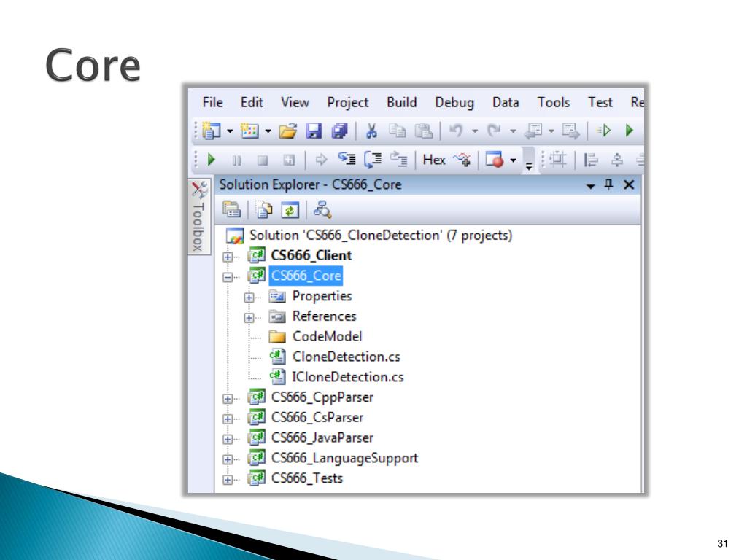Screen dimensions: 747x560
Task: Click the Navigate Forward icon
Action: pos(570,130)
